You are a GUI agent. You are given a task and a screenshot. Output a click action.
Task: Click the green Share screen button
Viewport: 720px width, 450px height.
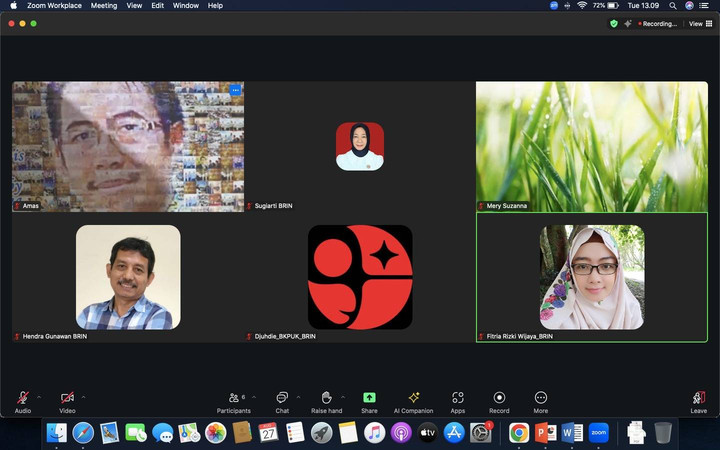pyautogui.click(x=369, y=399)
